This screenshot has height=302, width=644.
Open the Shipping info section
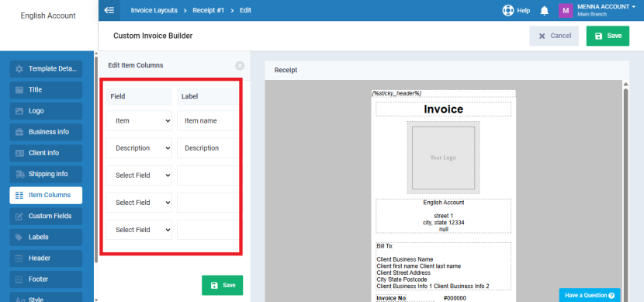click(x=46, y=174)
